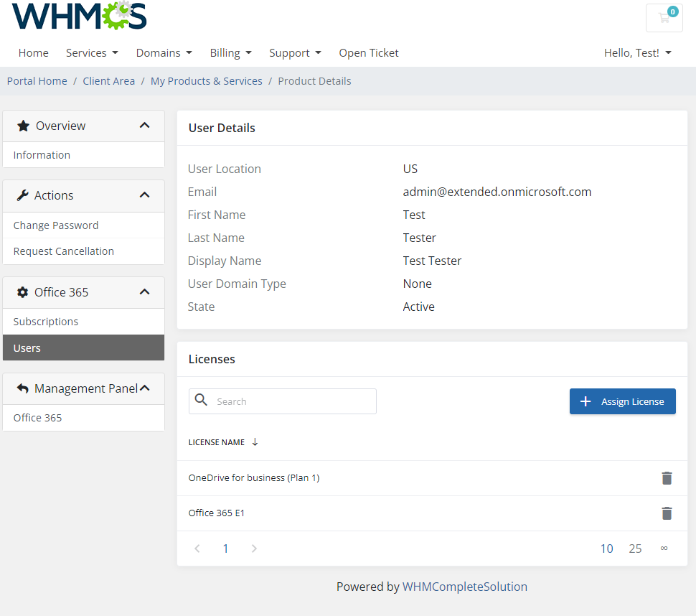Show all licenses with infinity option
The height and width of the screenshot is (616, 696).
point(664,549)
